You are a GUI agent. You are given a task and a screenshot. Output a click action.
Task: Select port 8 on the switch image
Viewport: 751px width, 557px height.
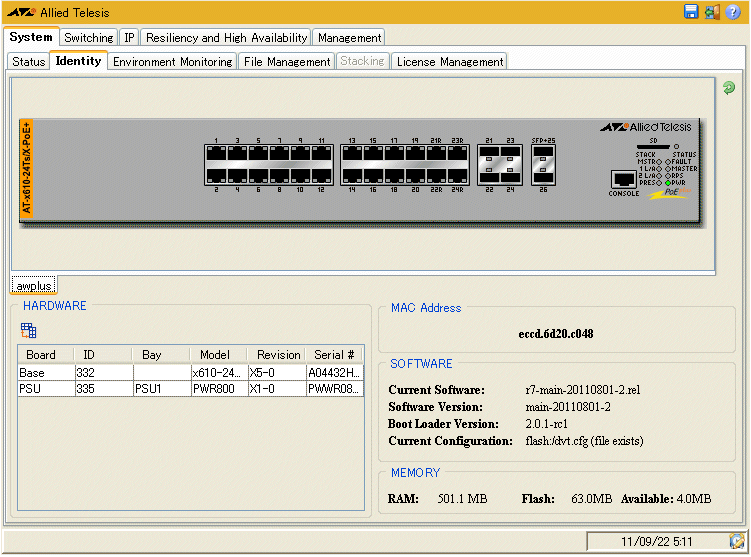click(280, 176)
